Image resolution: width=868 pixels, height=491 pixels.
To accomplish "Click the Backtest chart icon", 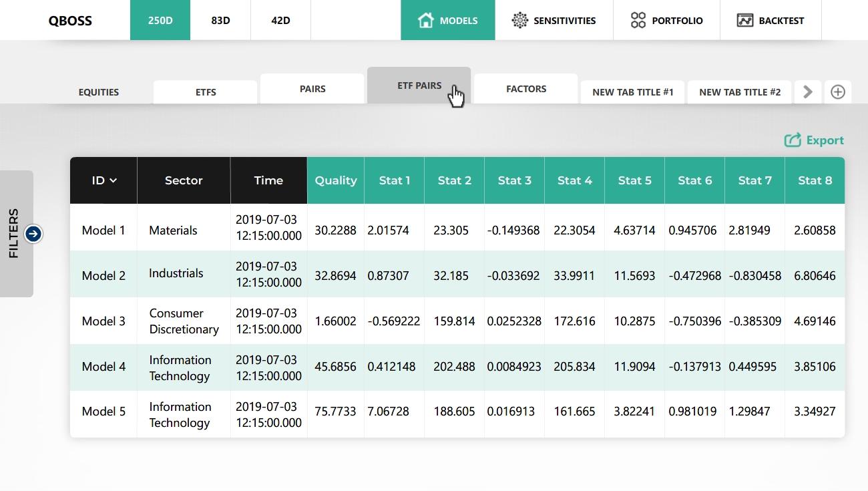I will pos(745,20).
